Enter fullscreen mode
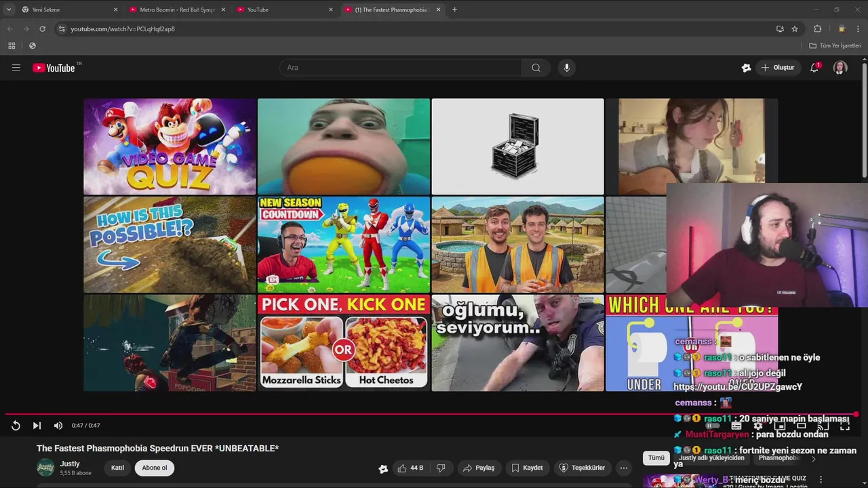The height and width of the screenshot is (488, 868). tap(845, 426)
